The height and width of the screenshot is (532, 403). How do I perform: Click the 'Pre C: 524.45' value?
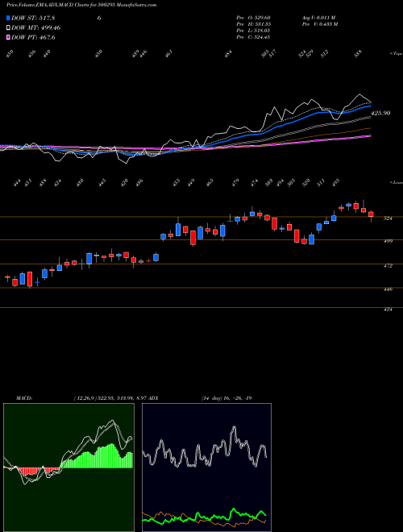click(x=253, y=37)
